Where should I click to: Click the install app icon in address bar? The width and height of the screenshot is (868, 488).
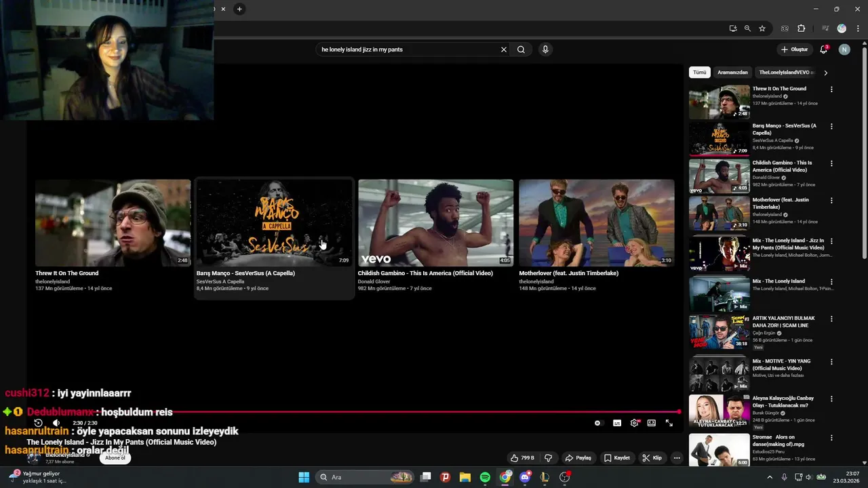click(x=733, y=28)
